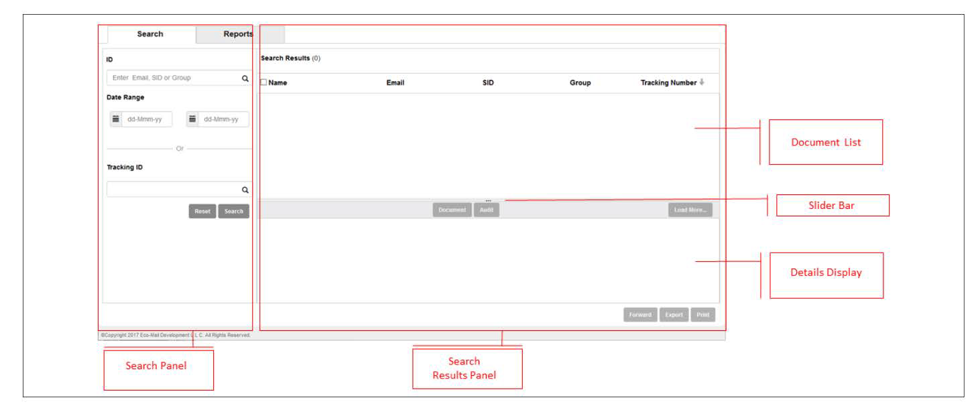Switch to the Search tab
Image resolution: width=980 pixels, height=408 pixels.
coord(150,34)
